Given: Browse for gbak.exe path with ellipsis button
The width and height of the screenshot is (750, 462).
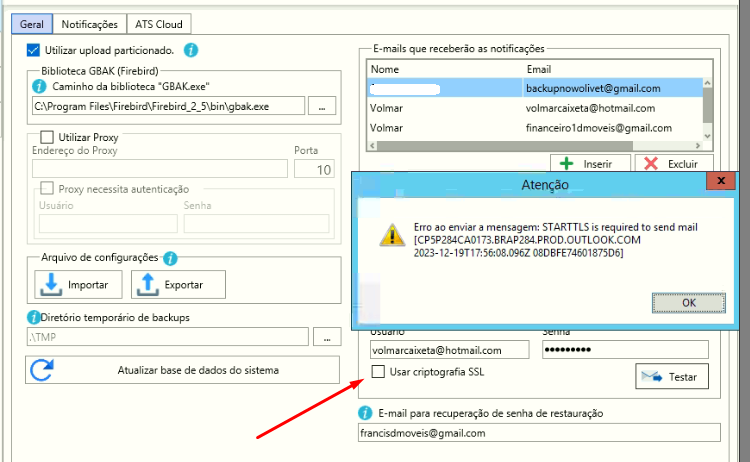Looking at the screenshot, I should pos(322,106).
